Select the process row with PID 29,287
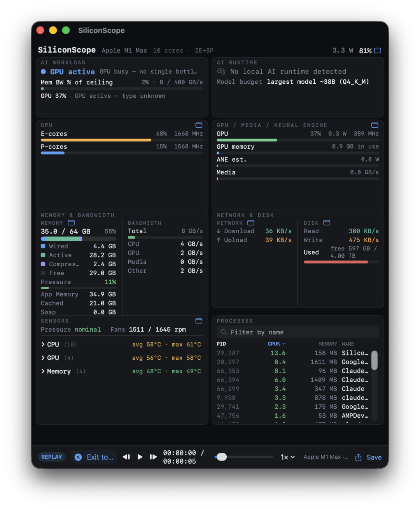The image size is (420, 510). pyautogui.click(x=292, y=353)
